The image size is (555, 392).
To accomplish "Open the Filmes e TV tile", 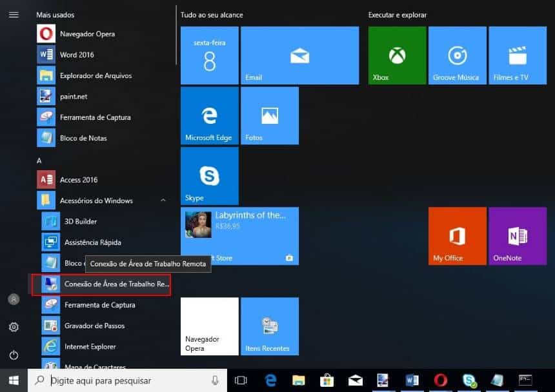I will (x=518, y=55).
